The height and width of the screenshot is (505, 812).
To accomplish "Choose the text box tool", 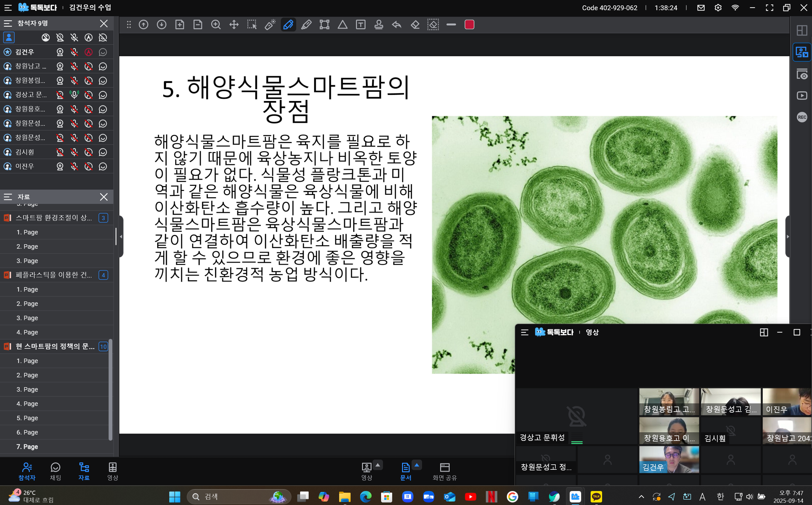I will coord(361,25).
